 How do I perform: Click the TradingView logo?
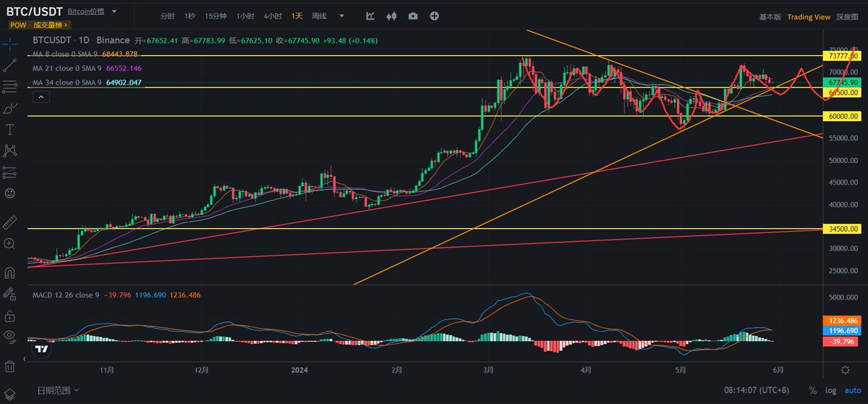tap(41, 349)
